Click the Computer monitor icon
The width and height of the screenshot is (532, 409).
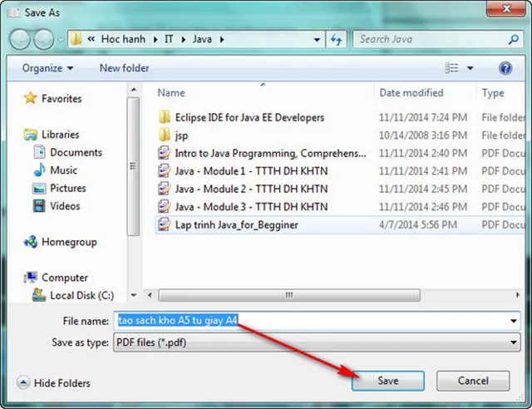click(31, 278)
